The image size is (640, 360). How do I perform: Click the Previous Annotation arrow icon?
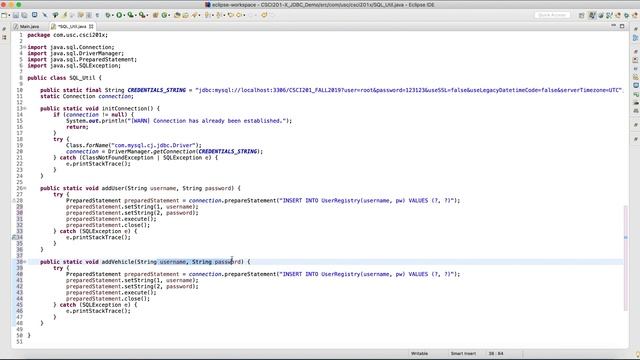pos(218,15)
